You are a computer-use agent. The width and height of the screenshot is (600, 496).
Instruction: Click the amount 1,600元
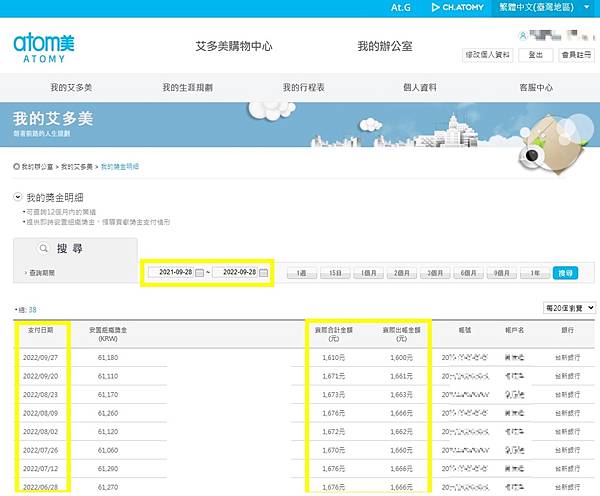(401, 357)
